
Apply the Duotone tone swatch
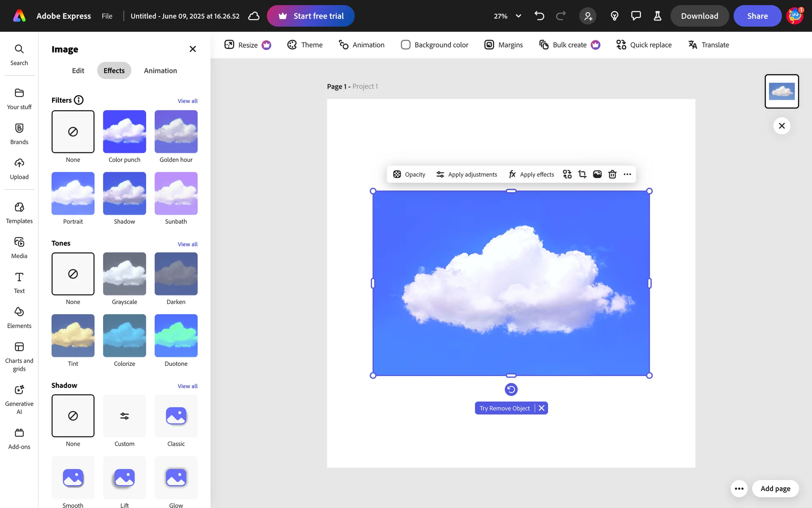point(176,336)
